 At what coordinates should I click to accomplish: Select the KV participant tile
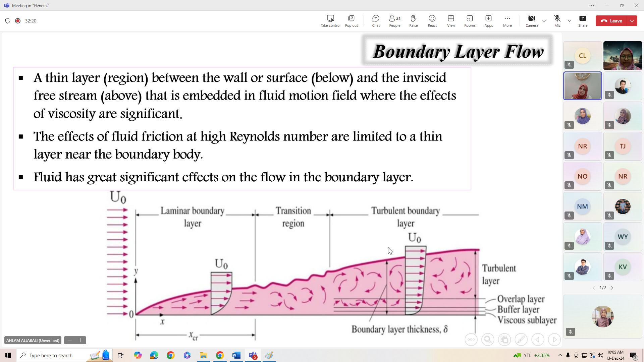tap(623, 267)
